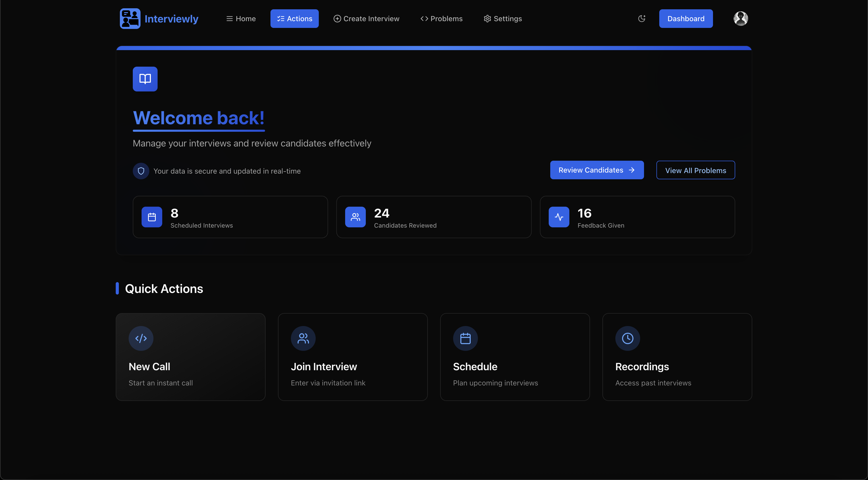The height and width of the screenshot is (480, 868).
Task: Open Settings from top navigation
Action: [503, 19]
